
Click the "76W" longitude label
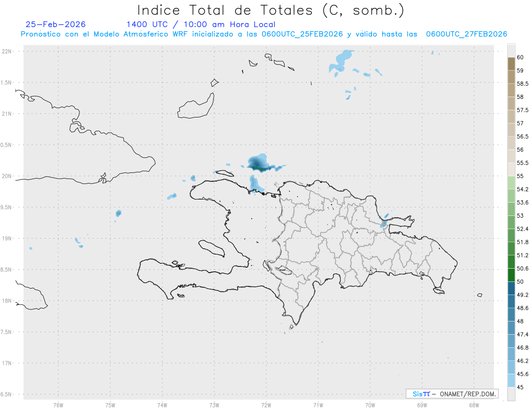58,405
